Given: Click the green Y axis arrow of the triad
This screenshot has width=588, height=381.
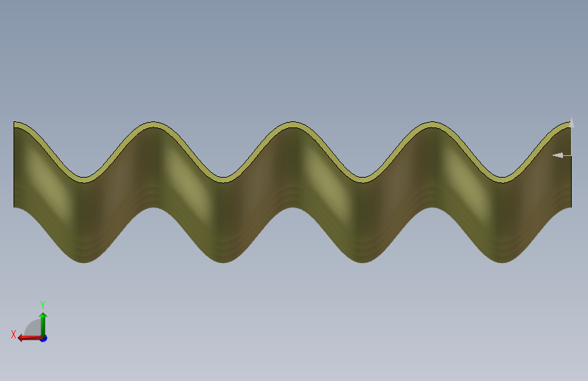Looking at the screenshot, I should tap(43, 324).
